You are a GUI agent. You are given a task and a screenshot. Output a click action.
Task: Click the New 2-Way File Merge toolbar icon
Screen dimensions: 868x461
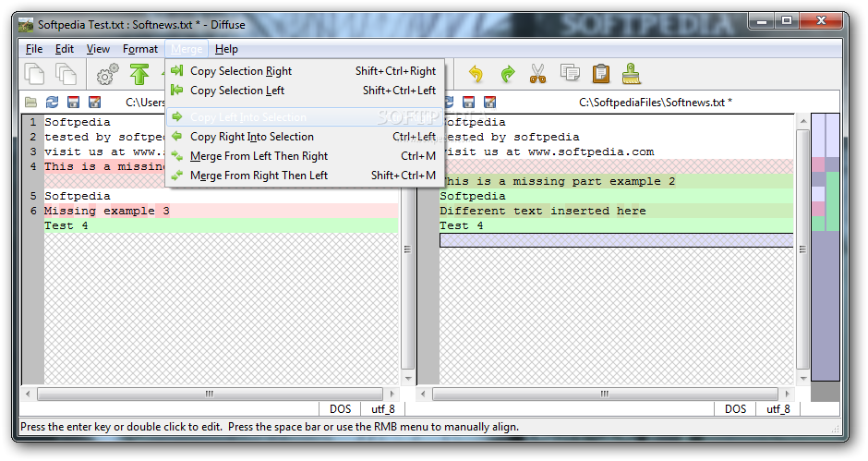(34, 74)
